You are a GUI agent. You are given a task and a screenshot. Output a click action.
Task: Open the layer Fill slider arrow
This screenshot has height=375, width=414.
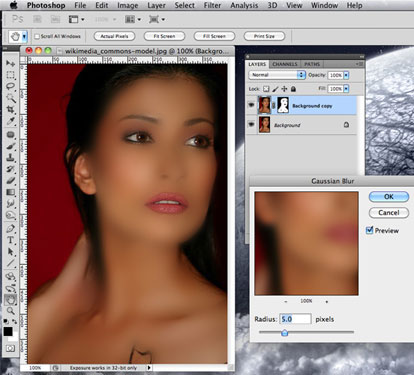[346, 89]
